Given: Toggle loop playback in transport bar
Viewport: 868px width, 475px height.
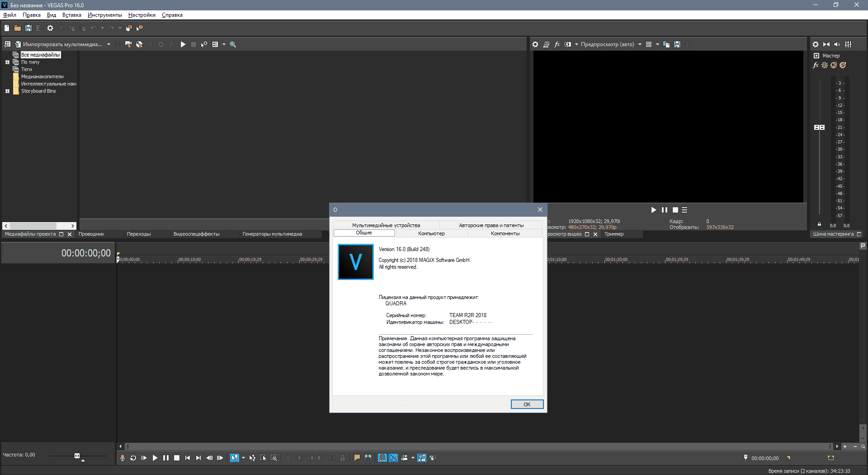Looking at the screenshot, I should 133,458.
